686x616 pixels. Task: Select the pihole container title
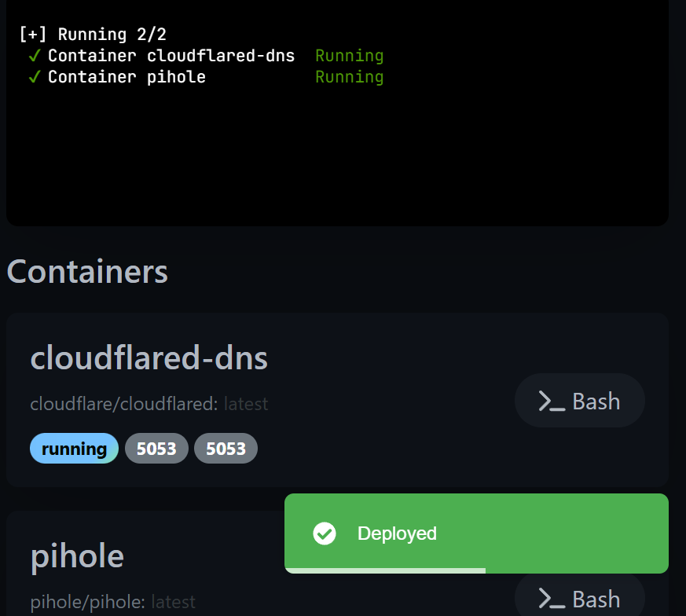[76, 555]
